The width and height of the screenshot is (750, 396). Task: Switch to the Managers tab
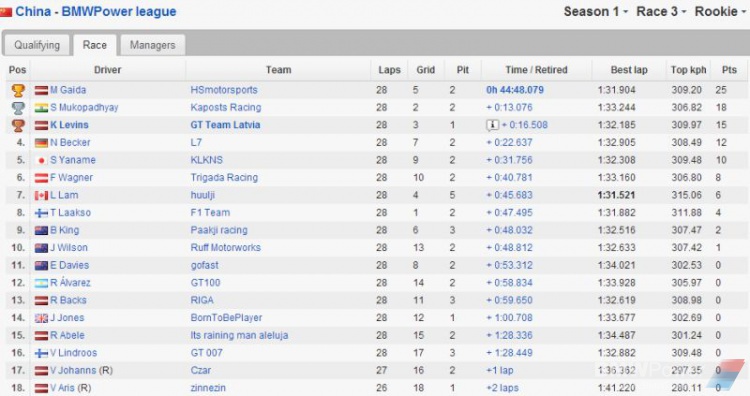point(153,45)
